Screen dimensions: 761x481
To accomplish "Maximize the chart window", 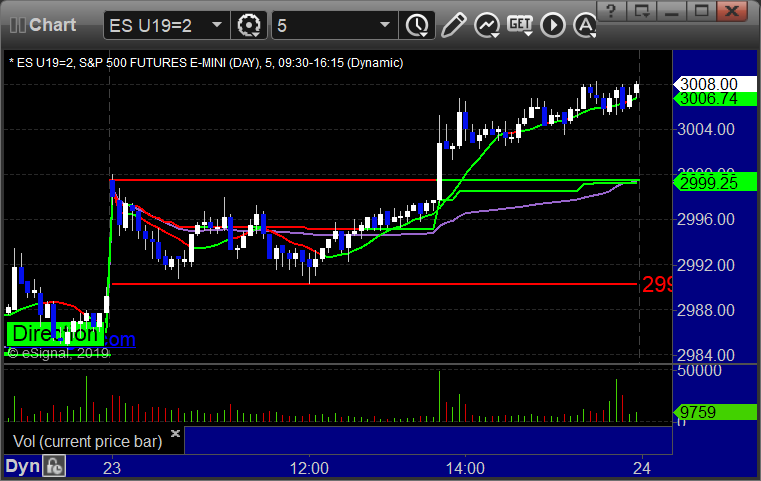I will 702,11.
